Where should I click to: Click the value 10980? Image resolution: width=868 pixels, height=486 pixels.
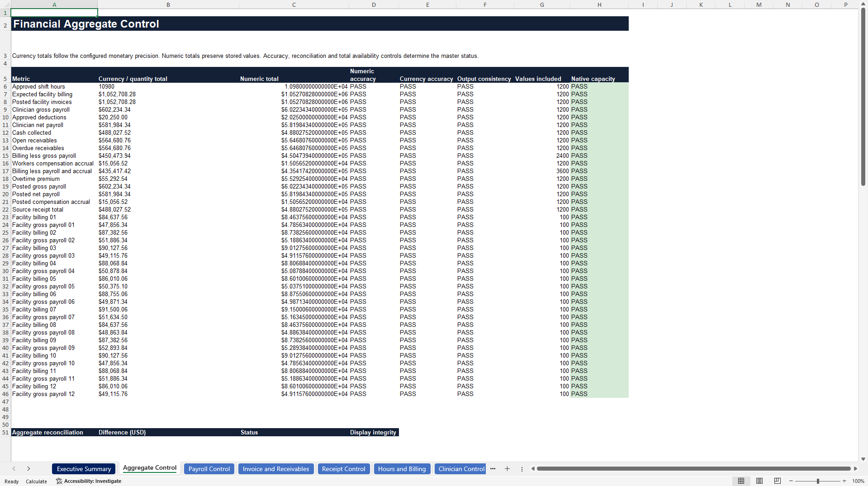coord(168,86)
